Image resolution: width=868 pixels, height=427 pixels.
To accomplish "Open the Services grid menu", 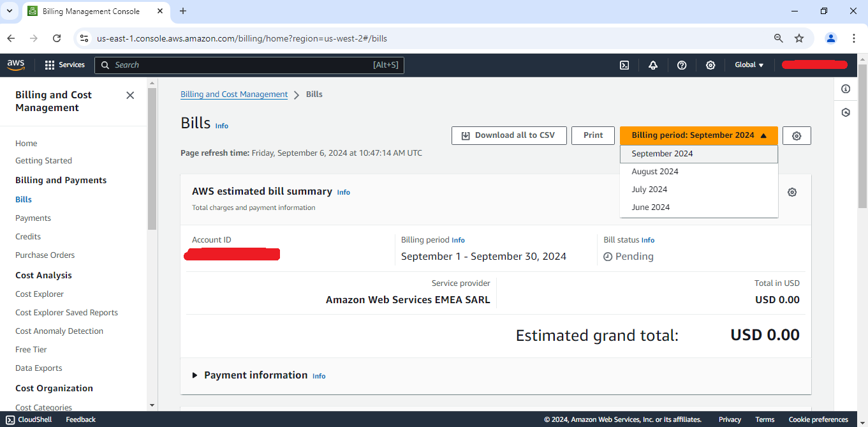I will click(x=64, y=65).
